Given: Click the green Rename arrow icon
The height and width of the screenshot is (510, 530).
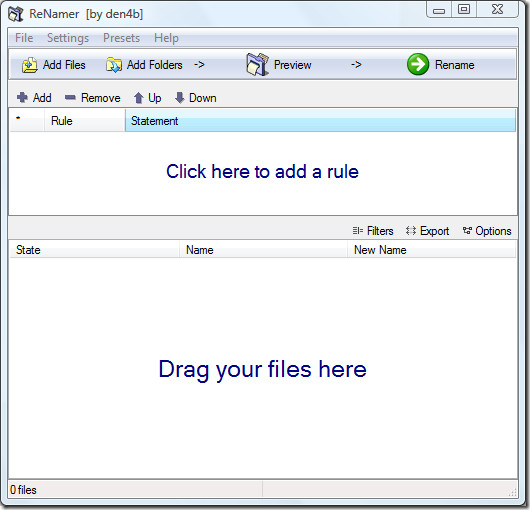Looking at the screenshot, I should pos(418,64).
